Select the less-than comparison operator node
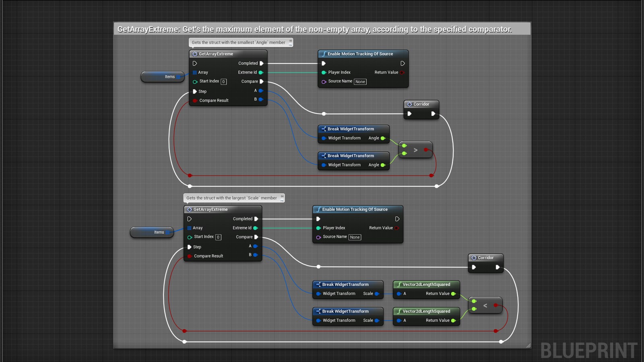The height and width of the screenshot is (362, 644). [485, 306]
